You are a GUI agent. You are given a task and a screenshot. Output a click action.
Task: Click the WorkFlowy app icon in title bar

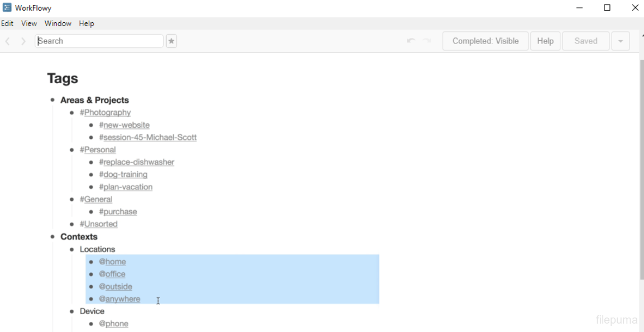pyautogui.click(x=7, y=8)
